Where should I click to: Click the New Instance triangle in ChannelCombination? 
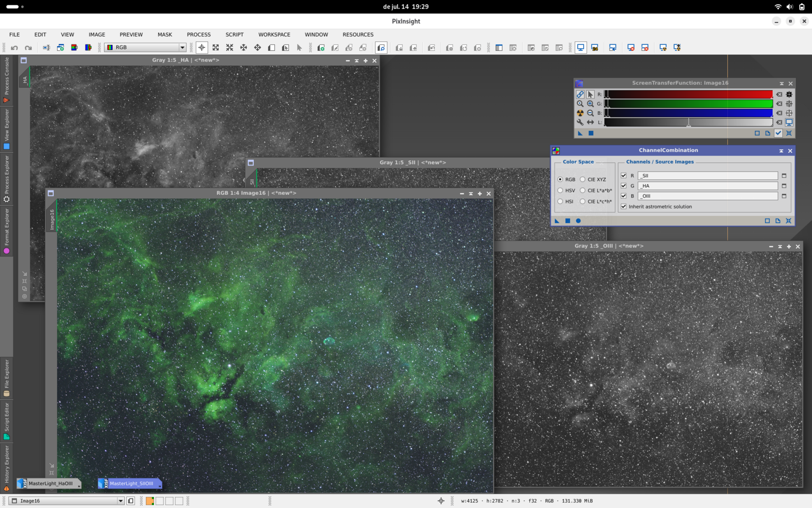click(557, 221)
